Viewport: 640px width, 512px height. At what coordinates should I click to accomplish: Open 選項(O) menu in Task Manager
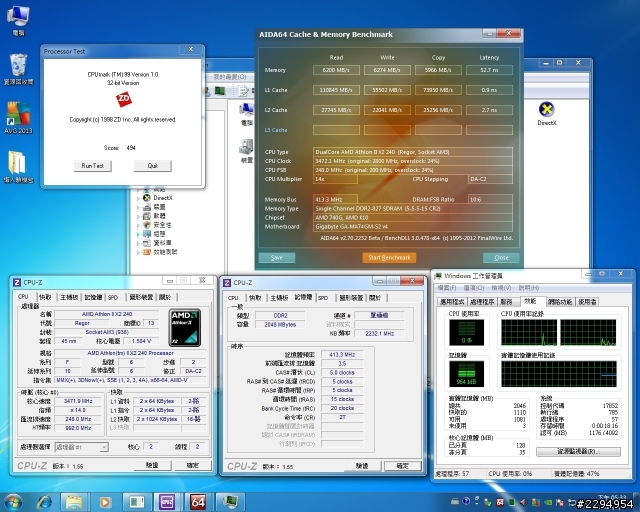473,288
